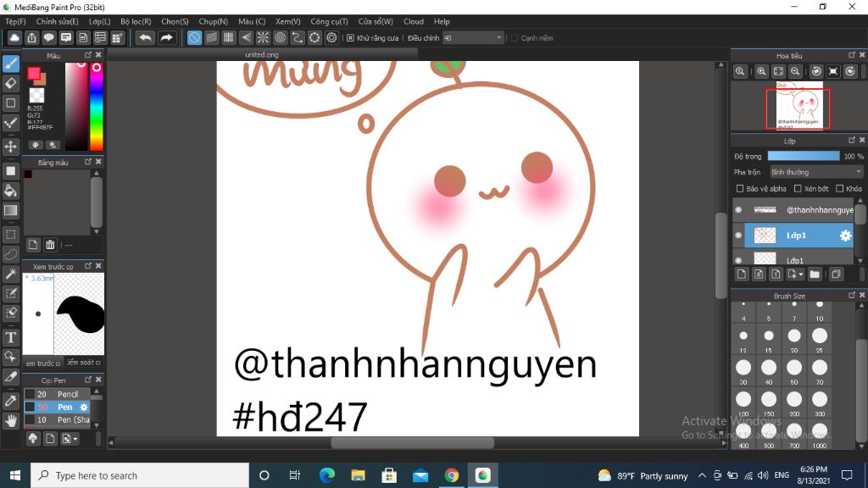This screenshot has width=868, height=488.
Task: Enable Bảo vệ alpha checkbox
Action: click(x=739, y=189)
